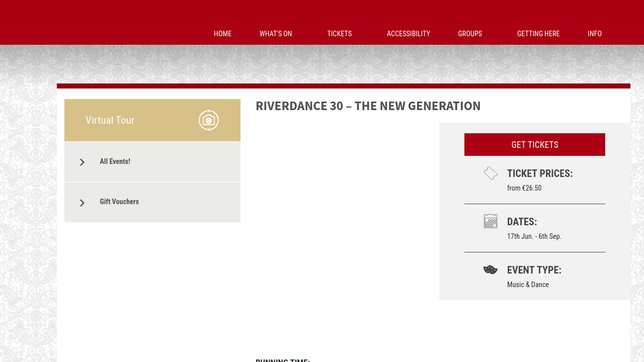644x362 pixels.
Task: Go to the Accessibility page
Action: click(409, 34)
